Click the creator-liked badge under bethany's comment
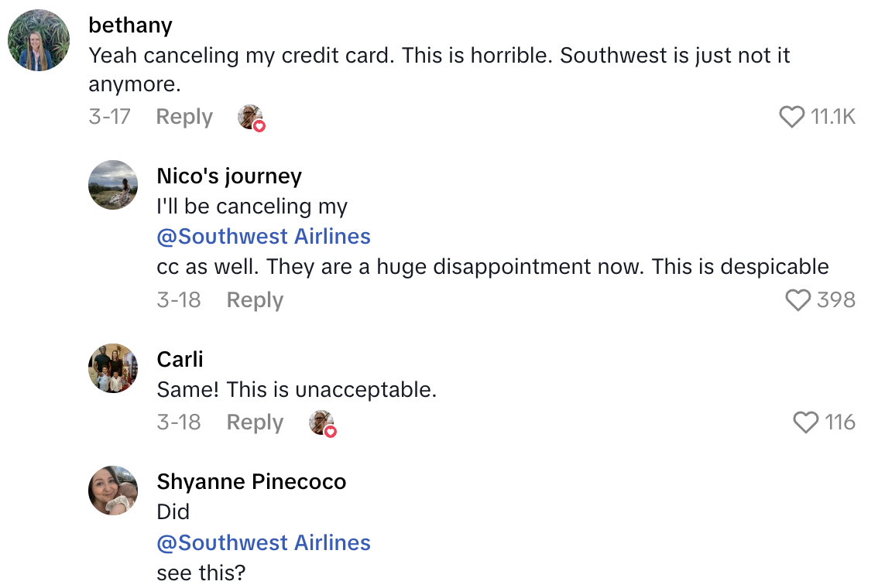The height and width of the screenshot is (588, 878). coord(251,118)
